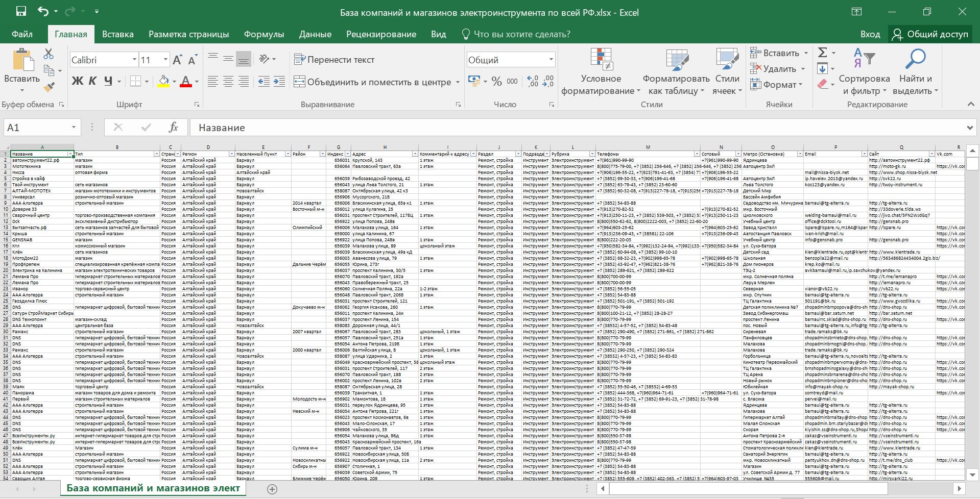Switch to the Вставка tab

[118, 34]
